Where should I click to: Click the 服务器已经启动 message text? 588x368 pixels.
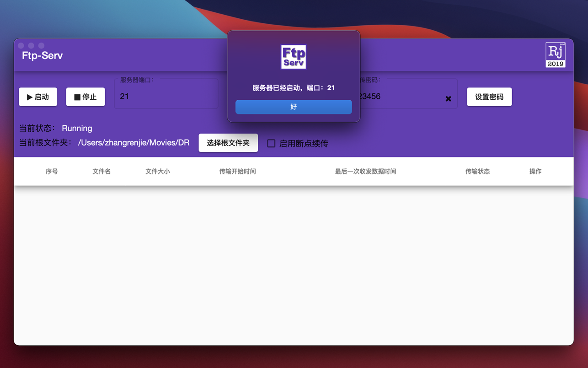(x=294, y=88)
